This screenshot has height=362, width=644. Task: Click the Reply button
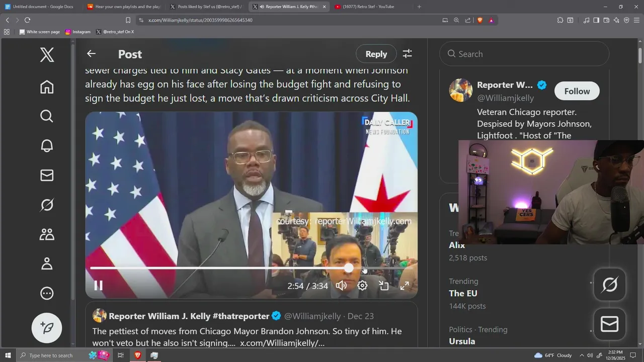(376, 54)
